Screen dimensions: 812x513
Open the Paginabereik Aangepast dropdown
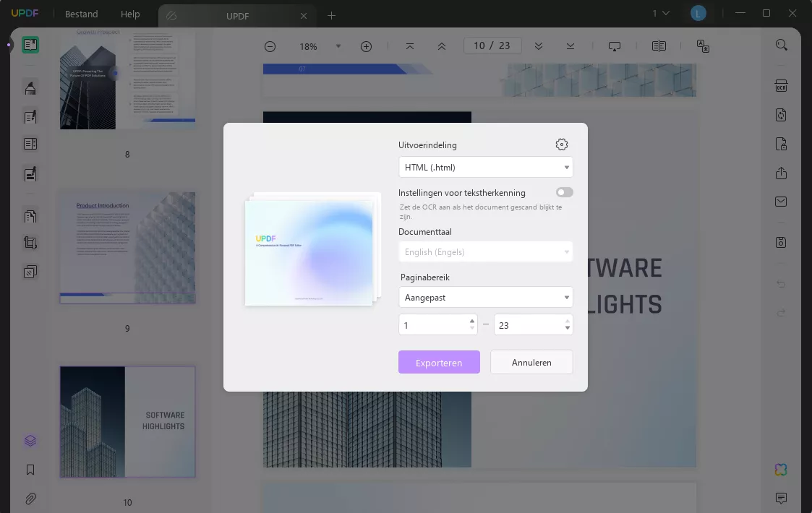485,297
